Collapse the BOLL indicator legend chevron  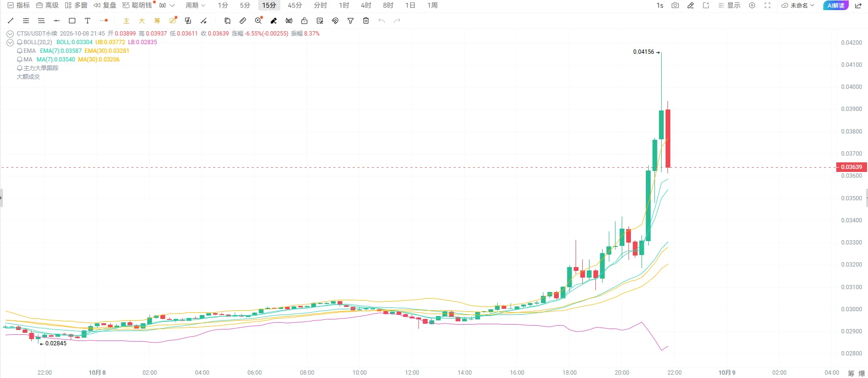10,42
